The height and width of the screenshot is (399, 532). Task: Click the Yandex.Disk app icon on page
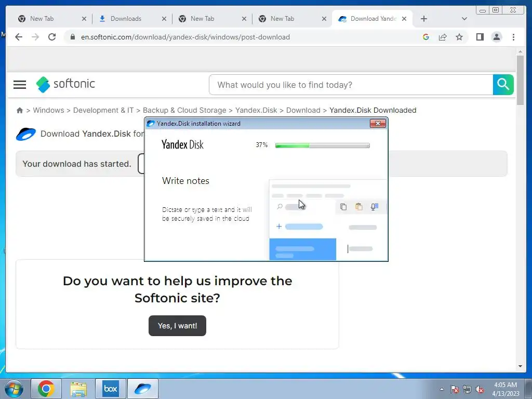tap(26, 134)
